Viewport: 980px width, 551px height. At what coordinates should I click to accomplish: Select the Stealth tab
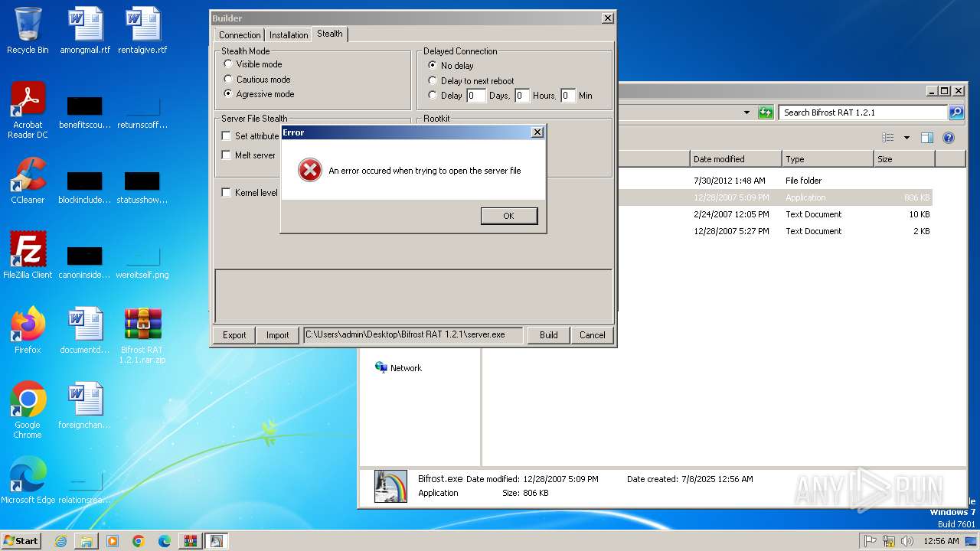330,34
